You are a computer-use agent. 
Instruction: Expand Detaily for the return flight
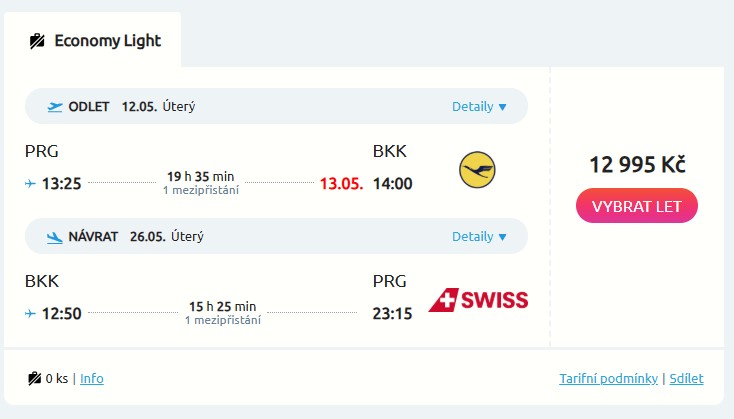click(x=480, y=237)
